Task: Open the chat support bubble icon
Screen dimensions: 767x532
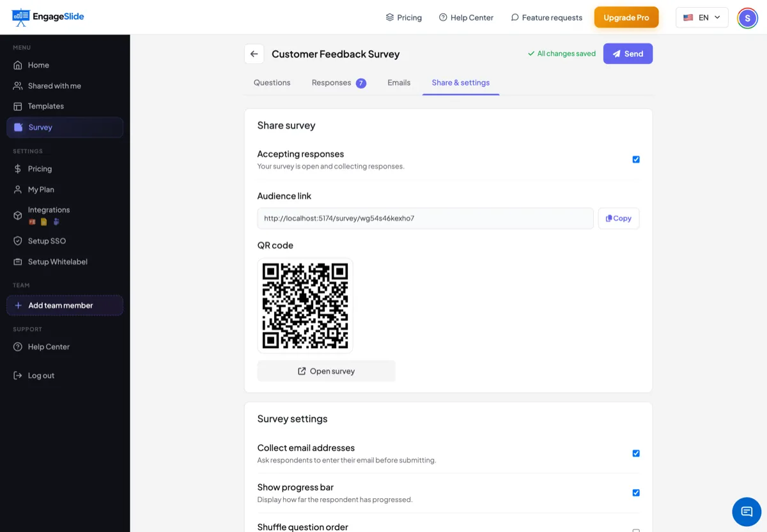Action: (747, 512)
